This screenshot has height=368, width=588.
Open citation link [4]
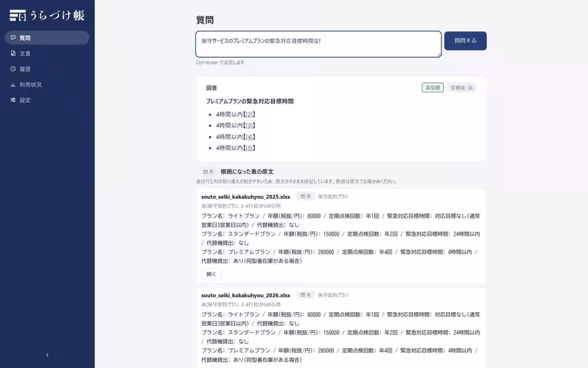tap(249, 137)
